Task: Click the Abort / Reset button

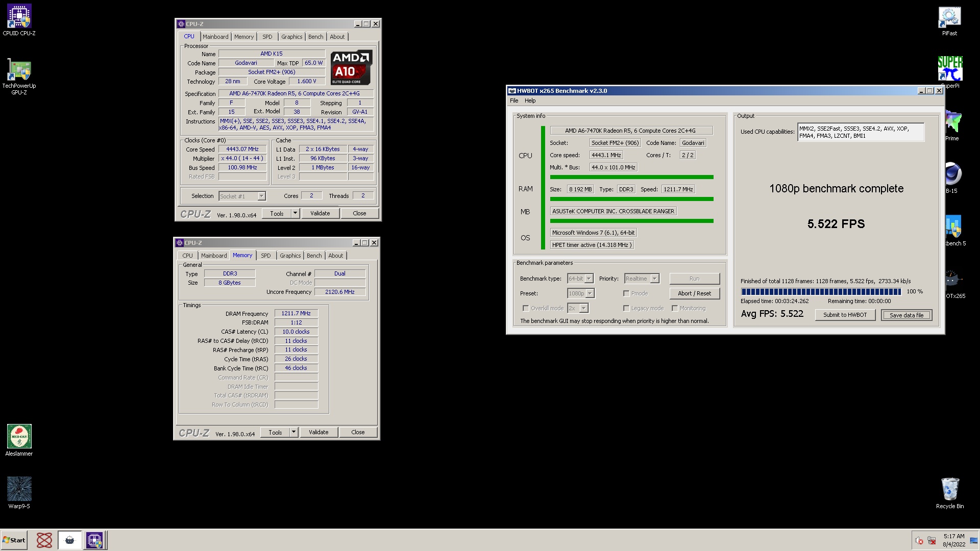Action: point(694,293)
